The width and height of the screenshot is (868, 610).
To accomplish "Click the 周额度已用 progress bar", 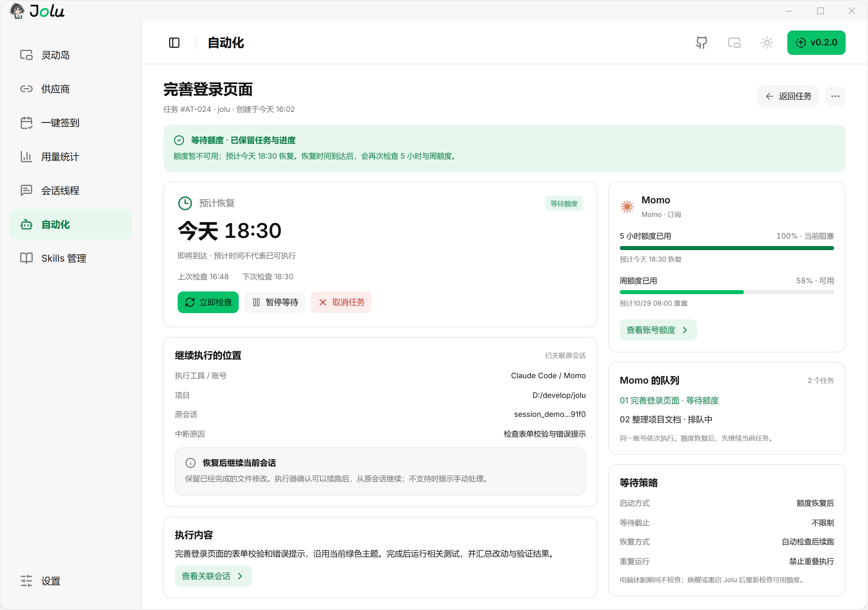I will point(727,292).
